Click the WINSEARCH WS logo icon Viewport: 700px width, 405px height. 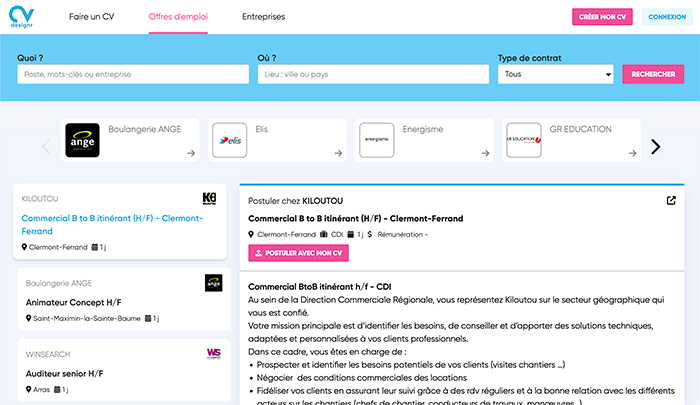click(x=213, y=354)
